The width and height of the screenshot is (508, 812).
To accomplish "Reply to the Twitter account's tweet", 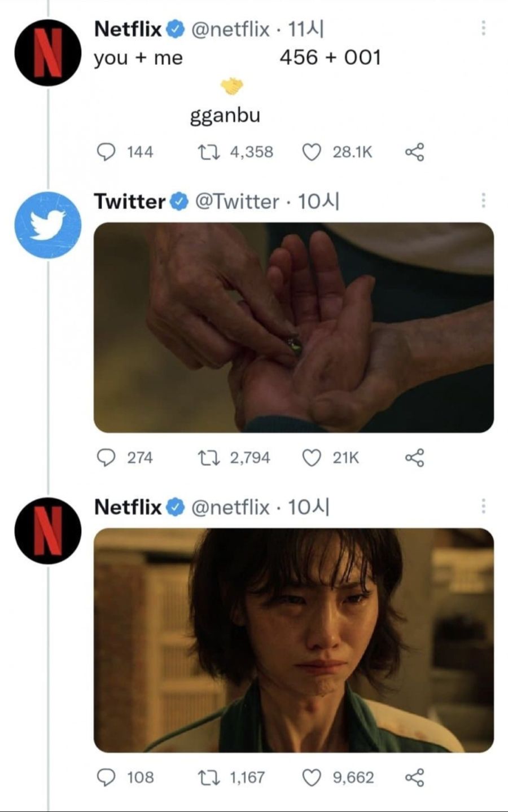I will (x=107, y=458).
